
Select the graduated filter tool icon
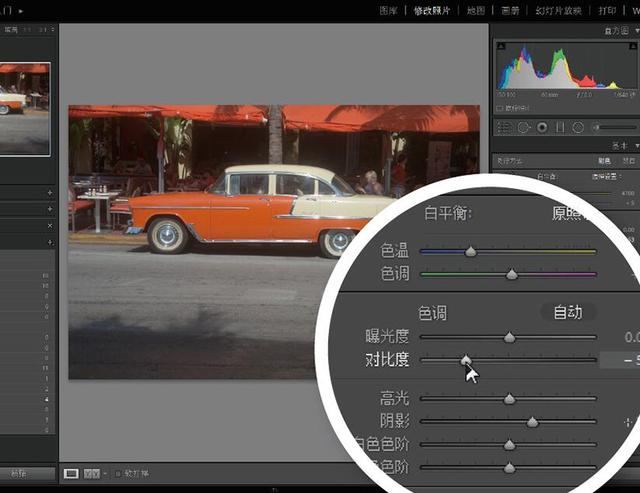click(560, 127)
